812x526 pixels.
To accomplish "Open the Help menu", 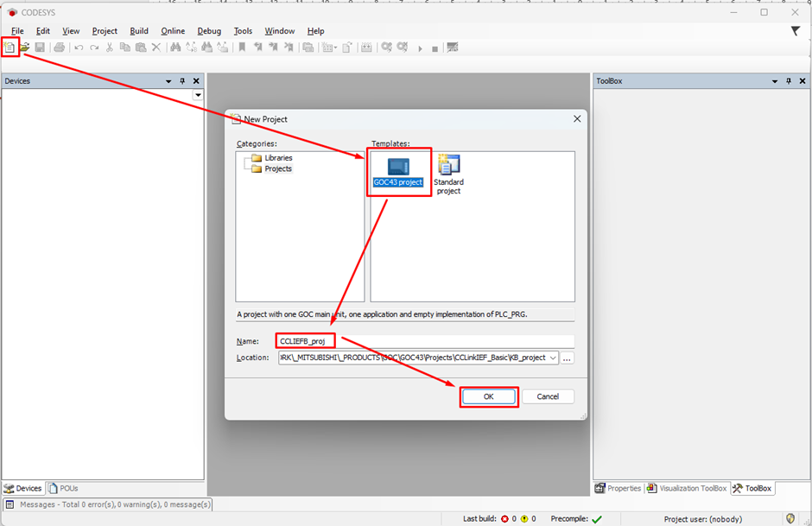I will (x=315, y=31).
